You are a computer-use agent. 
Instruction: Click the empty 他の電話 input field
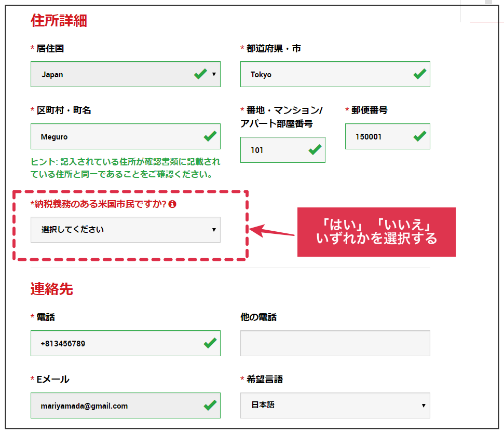(x=335, y=343)
